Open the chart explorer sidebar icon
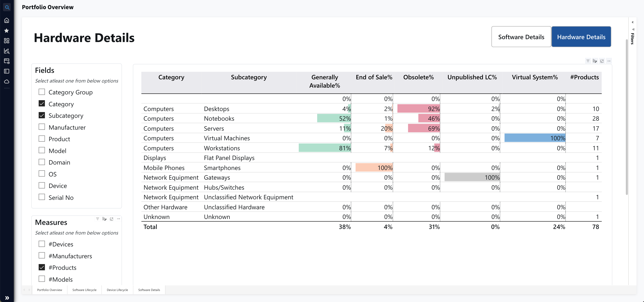Viewport: 644px width, 302px height. [x=7, y=51]
